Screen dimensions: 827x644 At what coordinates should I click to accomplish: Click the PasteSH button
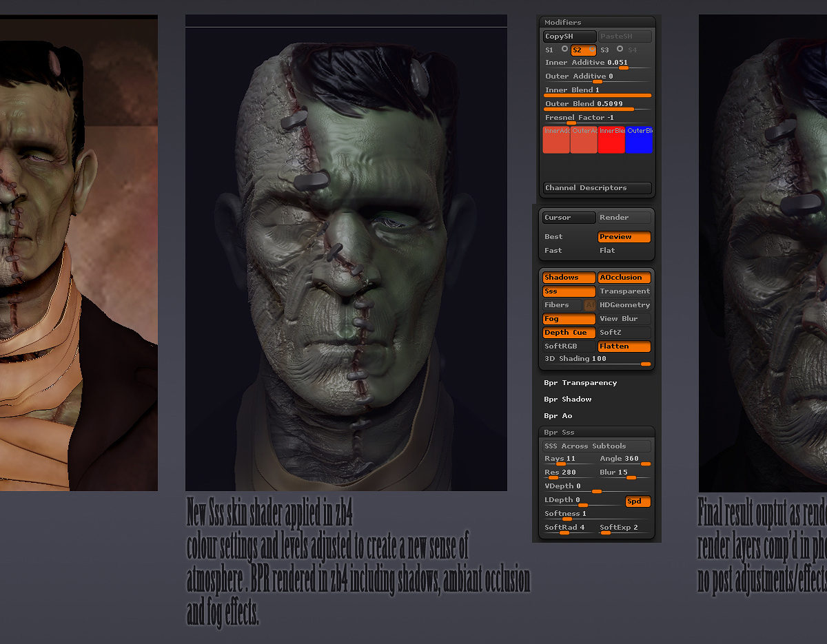click(x=624, y=37)
